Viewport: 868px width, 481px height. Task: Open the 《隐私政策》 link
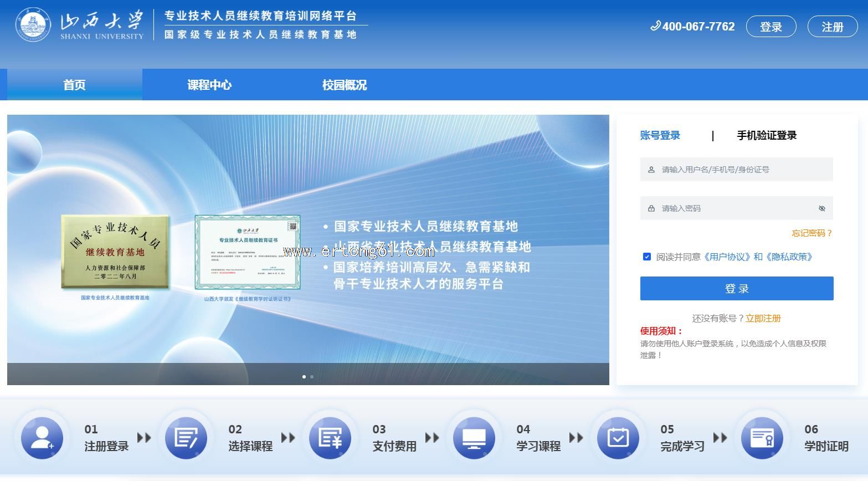[x=789, y=257]
